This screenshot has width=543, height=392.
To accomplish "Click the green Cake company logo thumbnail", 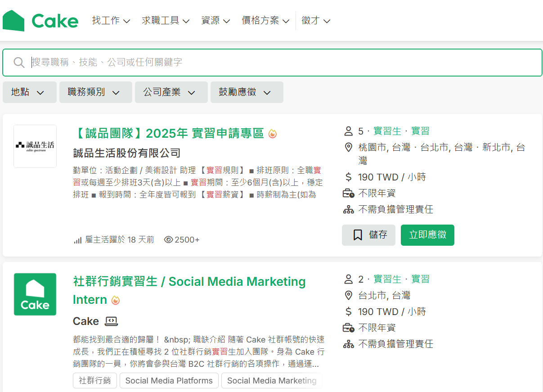I will (35, 294).
